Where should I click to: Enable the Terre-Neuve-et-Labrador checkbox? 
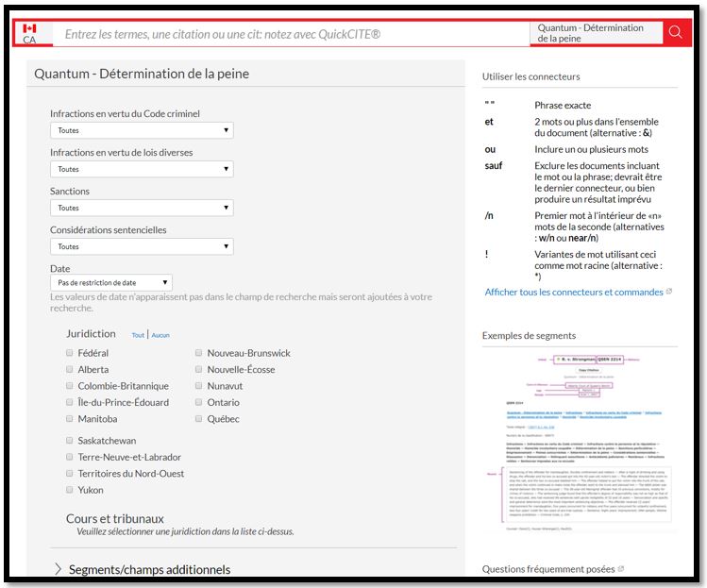tap(70, 457)
